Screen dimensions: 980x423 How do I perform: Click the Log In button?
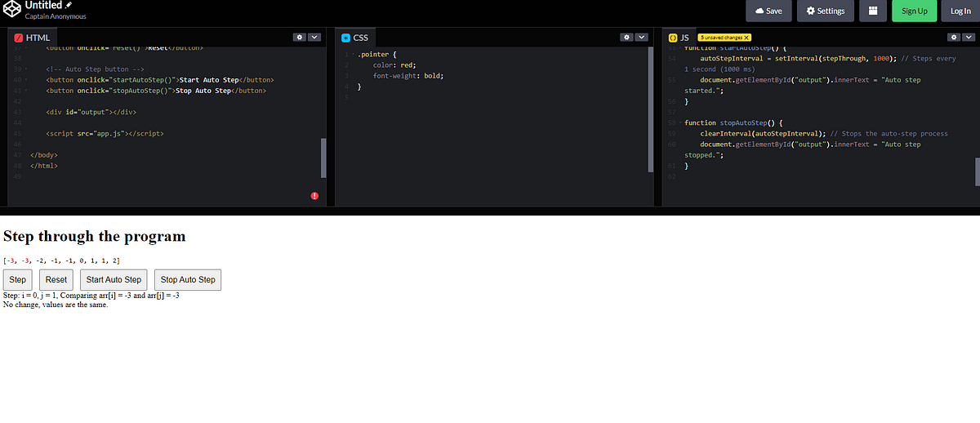(960, 11)
